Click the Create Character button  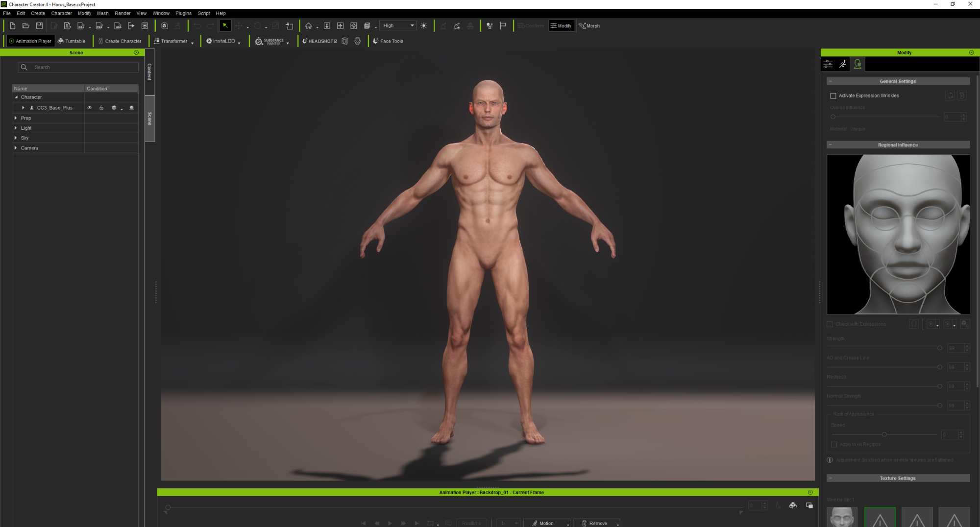tap(120, 41)
